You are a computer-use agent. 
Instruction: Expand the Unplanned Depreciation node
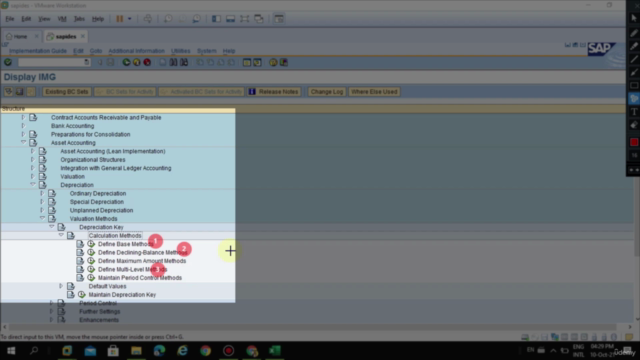pos(42,210)
